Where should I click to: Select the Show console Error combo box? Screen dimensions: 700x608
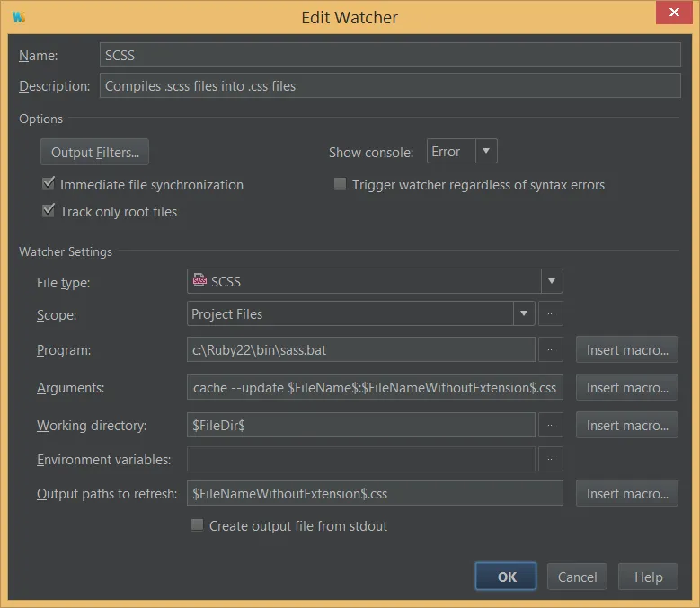pos(462,151)
